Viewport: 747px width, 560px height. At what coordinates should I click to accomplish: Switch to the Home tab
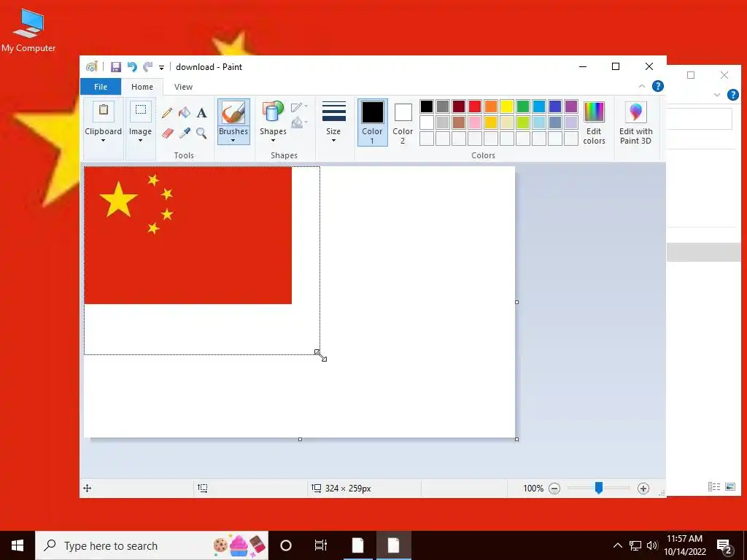tap(142, 87)
